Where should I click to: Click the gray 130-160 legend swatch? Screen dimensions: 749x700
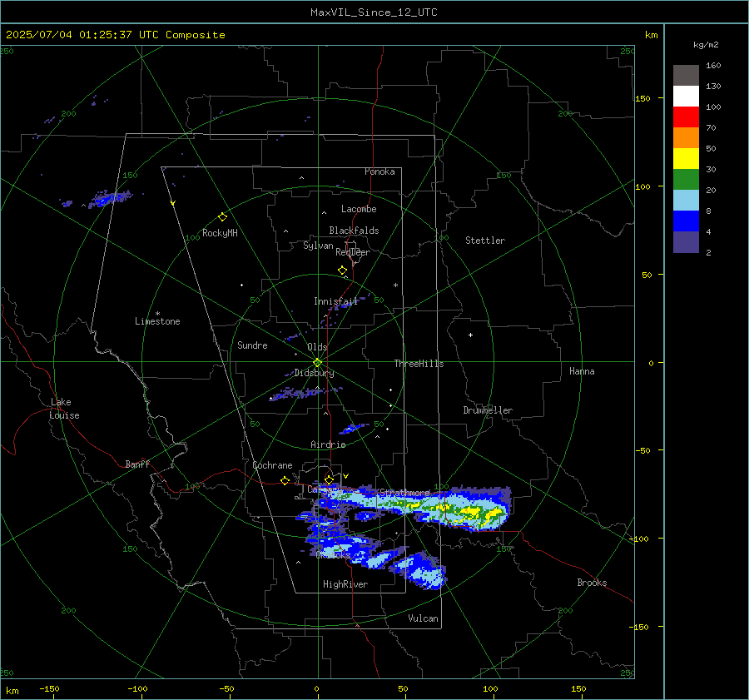(686, 76)
